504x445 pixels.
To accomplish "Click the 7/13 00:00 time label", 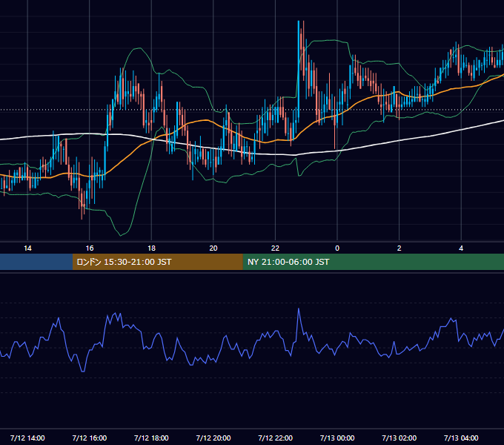I will pos(337,438).
